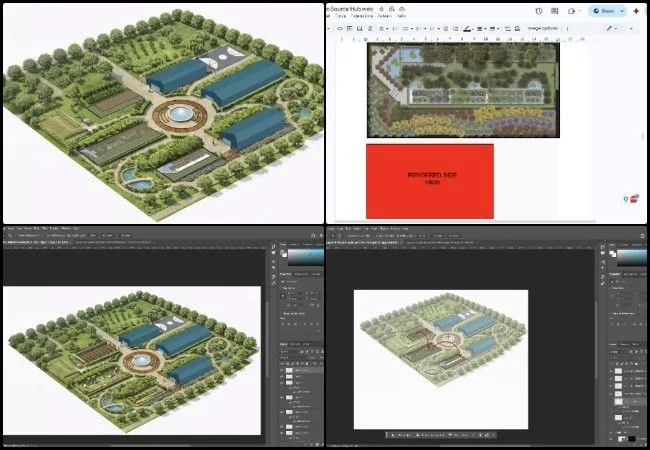This screenshot has height=450, width=650.
Task: Open the border weight dropdown in Docs toolbar
Action: pyautogui.click(x=481, y=29)
